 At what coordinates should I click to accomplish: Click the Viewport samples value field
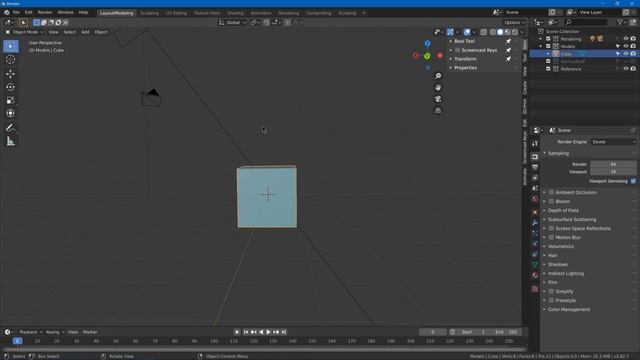613,172
